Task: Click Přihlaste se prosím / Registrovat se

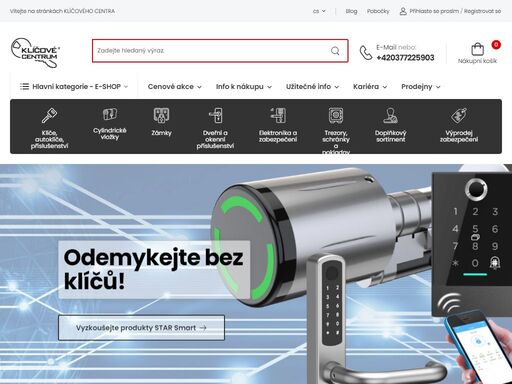Action: [455, 11]
